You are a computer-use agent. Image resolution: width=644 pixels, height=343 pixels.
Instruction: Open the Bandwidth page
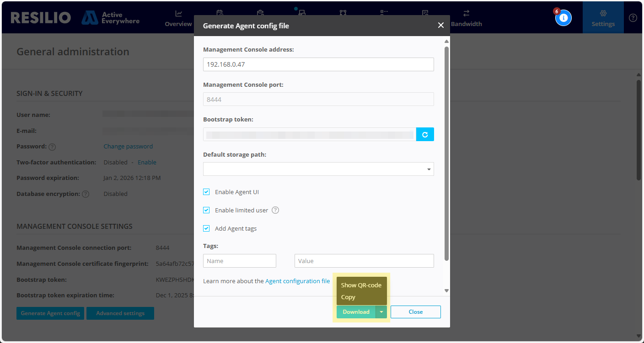click(x=467, y=18)
